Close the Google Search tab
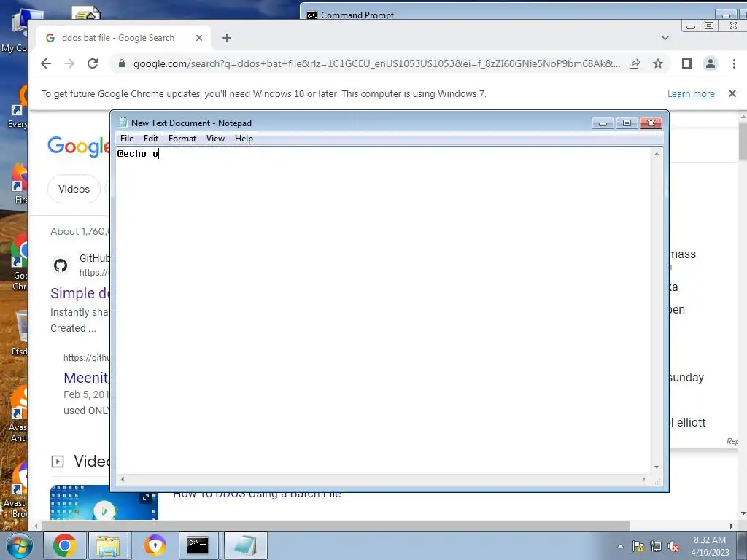The height and width of the screenshot is (560, 747). 199,38
